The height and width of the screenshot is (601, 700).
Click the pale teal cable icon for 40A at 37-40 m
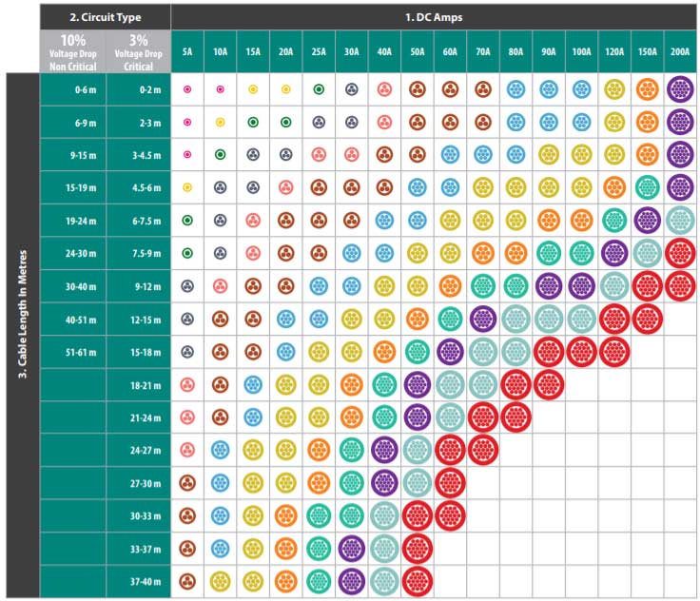tap(384, 581)
